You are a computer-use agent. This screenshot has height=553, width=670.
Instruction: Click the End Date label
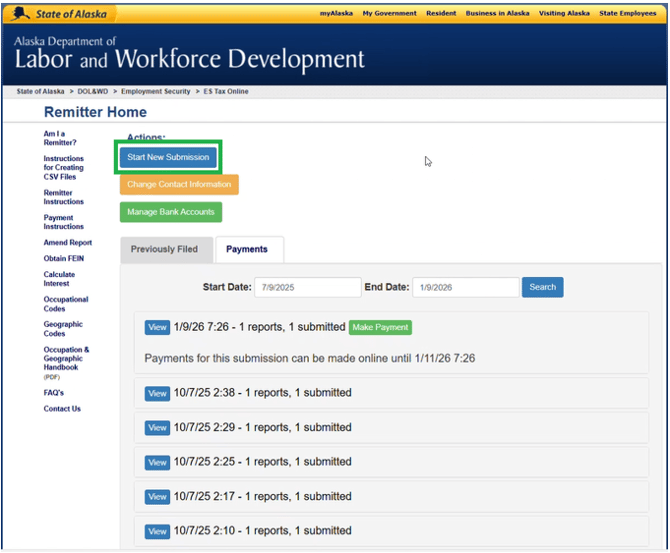[x=387, y=287]
